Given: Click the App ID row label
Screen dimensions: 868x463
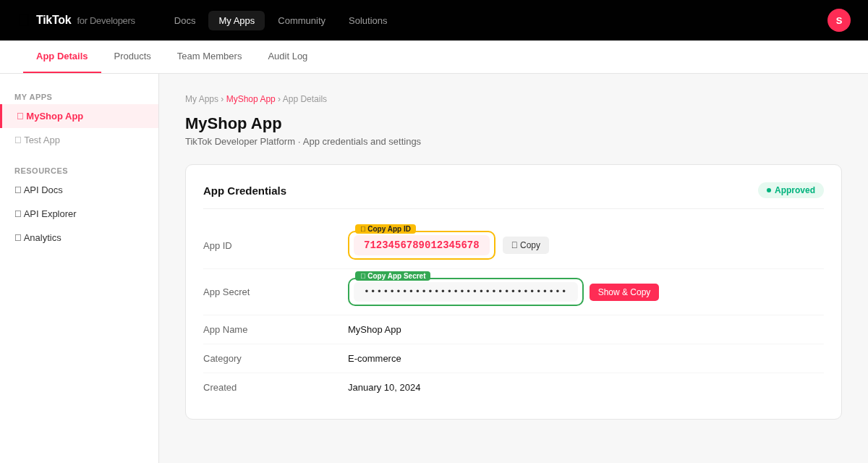Looking at the screenshot, I should pos(218,246).
